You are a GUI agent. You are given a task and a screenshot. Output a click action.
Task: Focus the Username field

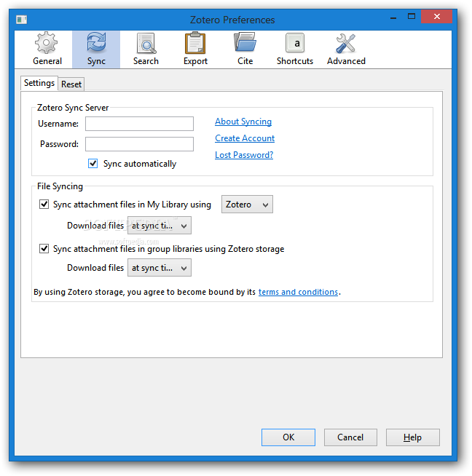click(139, 124)
